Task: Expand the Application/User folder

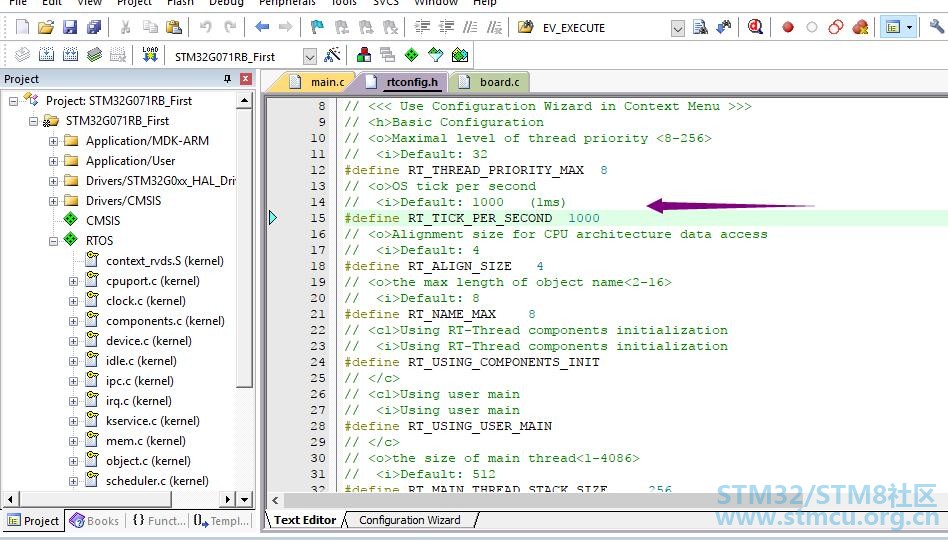Action: tap(53, 161)
